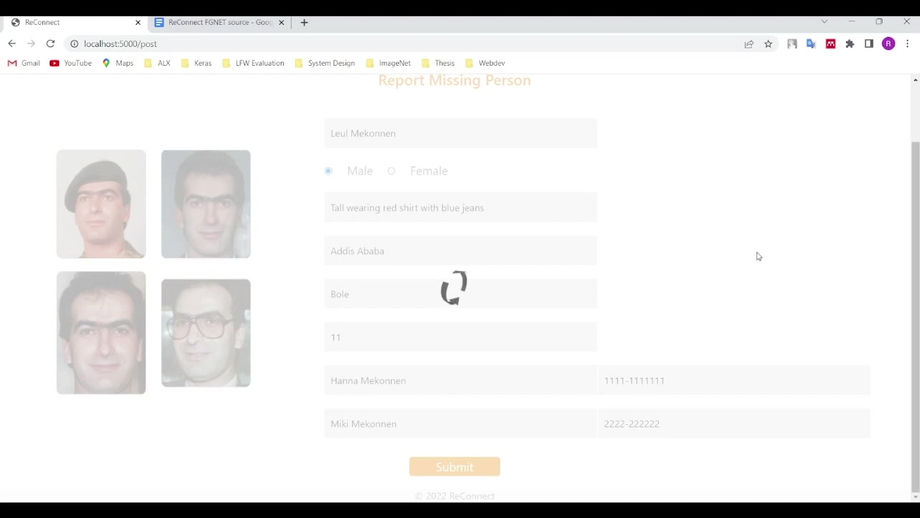
Task: Click the save-page extension icon after star
Action: (x=792, y=44)
